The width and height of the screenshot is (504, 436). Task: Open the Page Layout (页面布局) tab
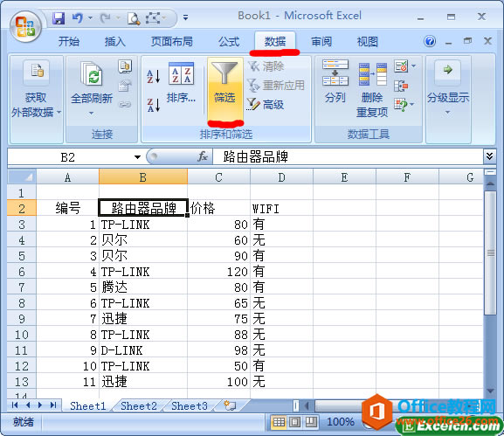(172, 42)
